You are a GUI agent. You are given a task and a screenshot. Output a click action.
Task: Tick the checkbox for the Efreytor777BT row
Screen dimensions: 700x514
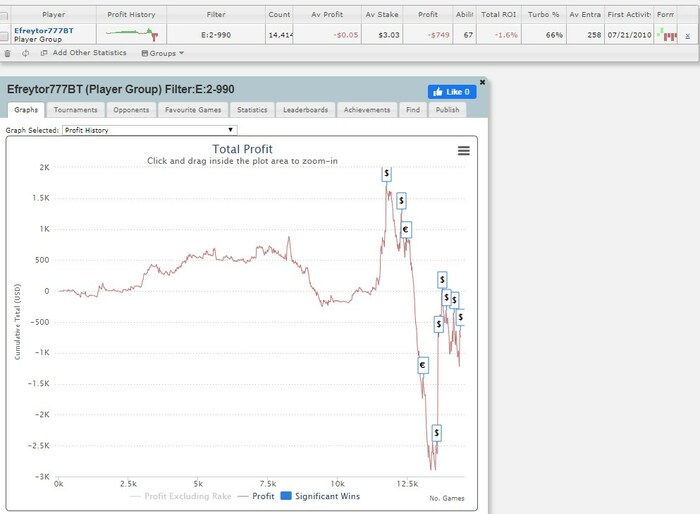(4, 36)
